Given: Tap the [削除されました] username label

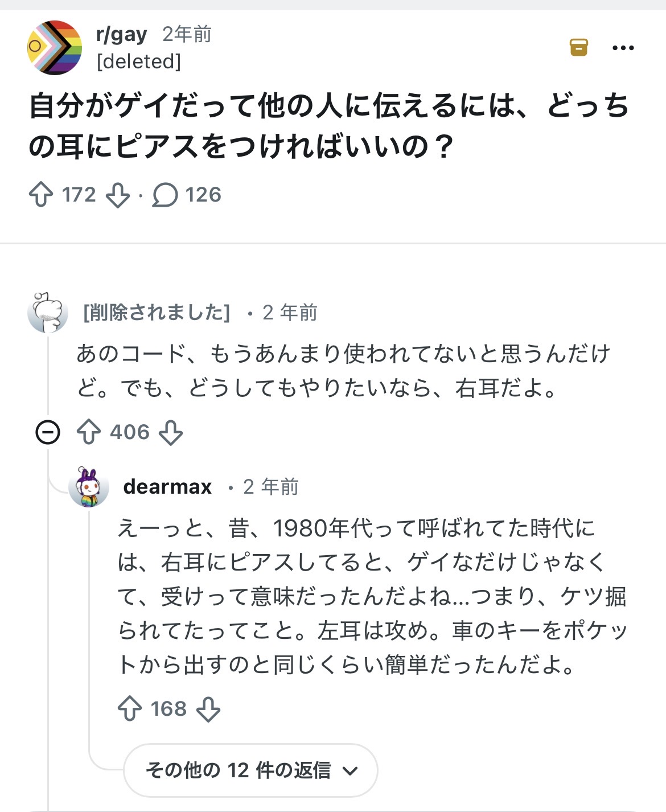Looking at the screenshot, I should (157, 312).
